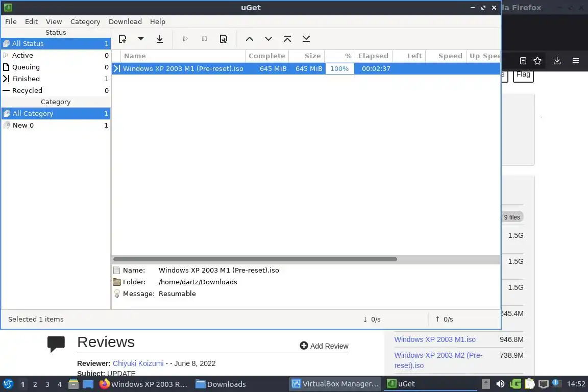
Task: Click the file manager launcher taskbar icon
Action: 73,384
